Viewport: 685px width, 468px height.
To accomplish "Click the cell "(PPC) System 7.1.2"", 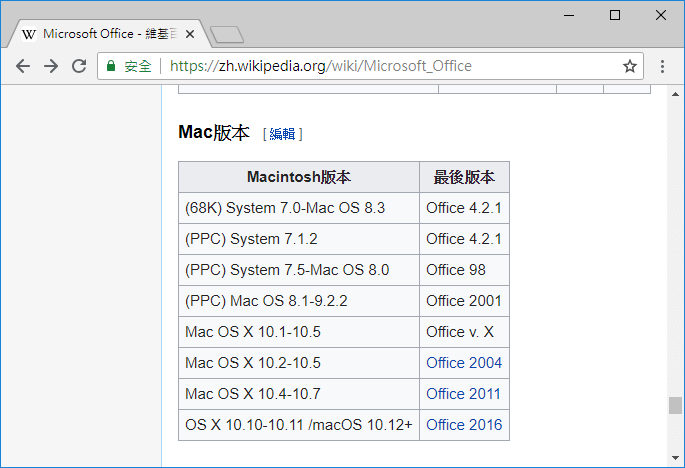I will point(299,239).
